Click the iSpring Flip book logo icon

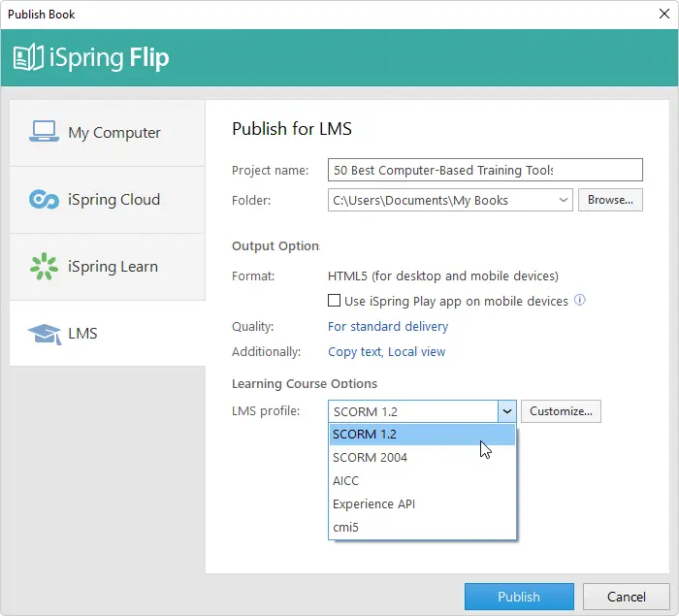[28, 57]
